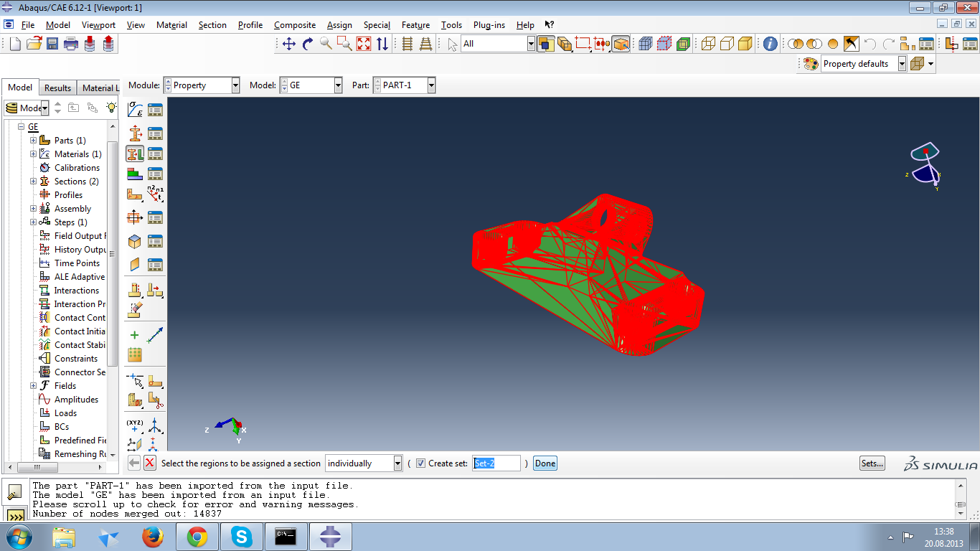
Task: Toggle drag-select rectangle mode icon
Action: click(x=583, y=44)
